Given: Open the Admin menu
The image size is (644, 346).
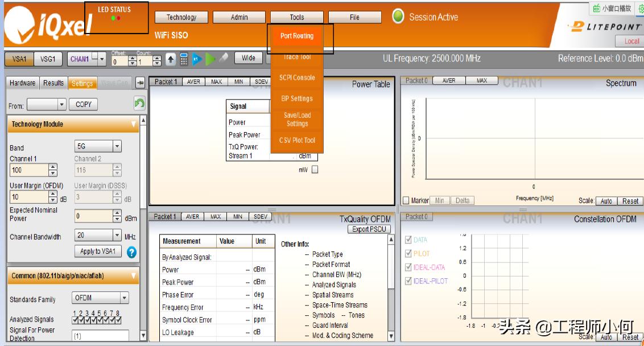Looking at the screenshot, I should pos(239,17).
